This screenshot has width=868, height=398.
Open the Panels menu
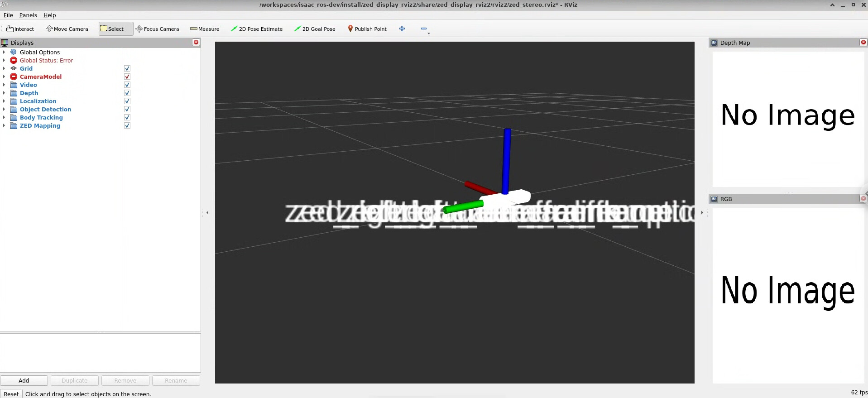(x=28, y=15)
